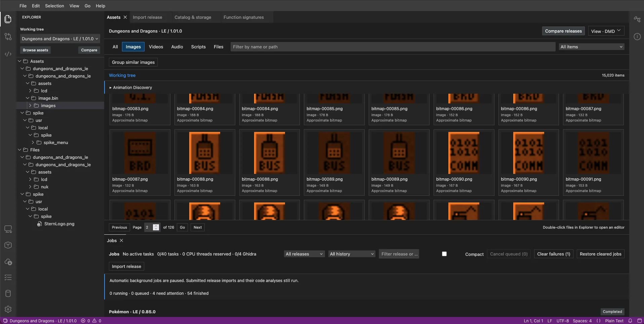
Task: Open the settings gear icon in activity bar
Action: [8, 309]
